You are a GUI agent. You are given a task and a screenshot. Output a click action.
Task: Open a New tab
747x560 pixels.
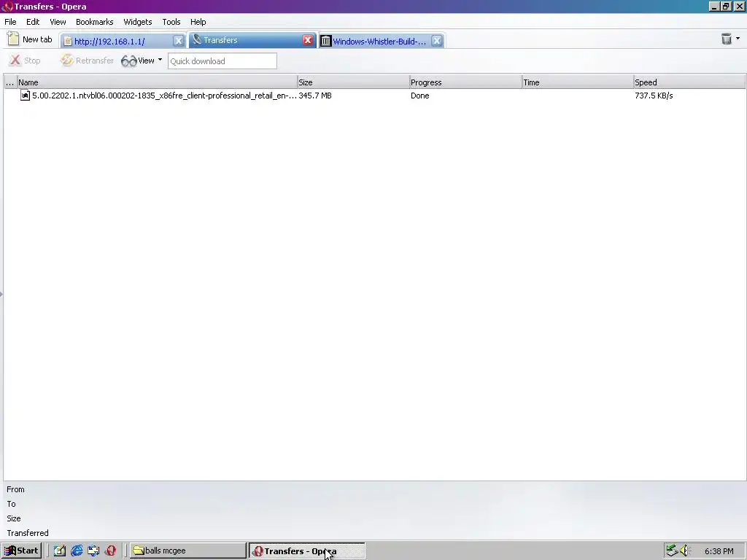[x=30, y=39]
